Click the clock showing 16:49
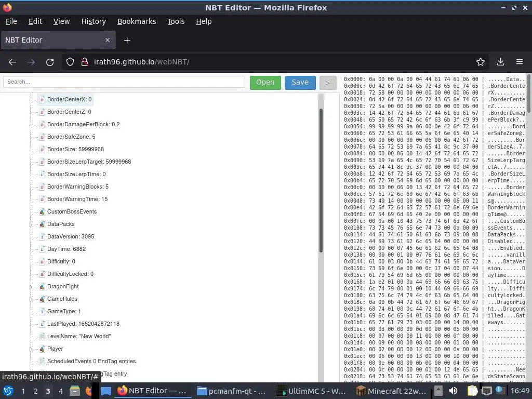Image resolution: width=532 pixels, height=399 pixels. [520, 391]
